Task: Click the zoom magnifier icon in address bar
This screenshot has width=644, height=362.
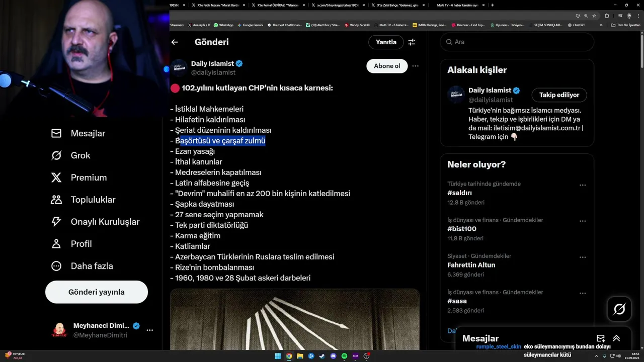Action: click(586, 16)
